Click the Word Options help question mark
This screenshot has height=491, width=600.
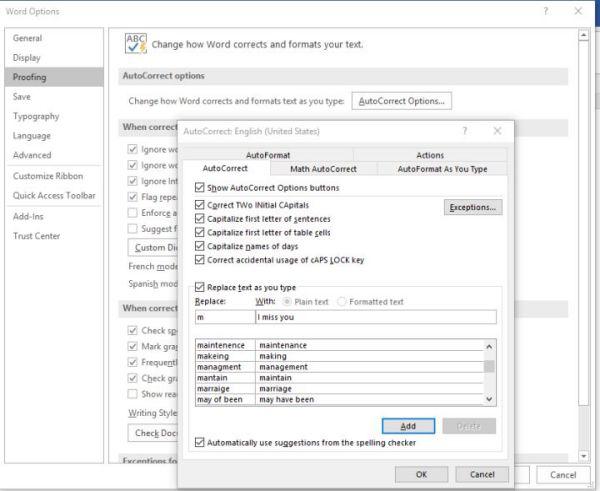[545, 11]
